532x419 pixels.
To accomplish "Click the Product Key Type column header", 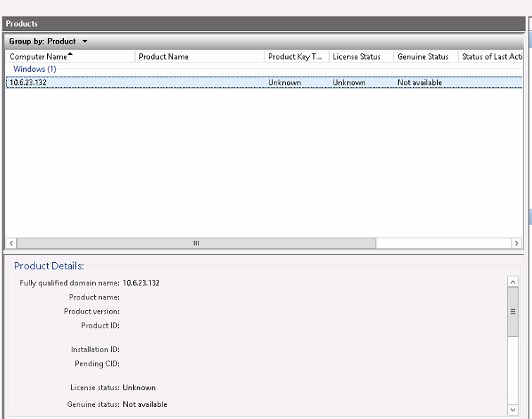I will pos(296,57).
